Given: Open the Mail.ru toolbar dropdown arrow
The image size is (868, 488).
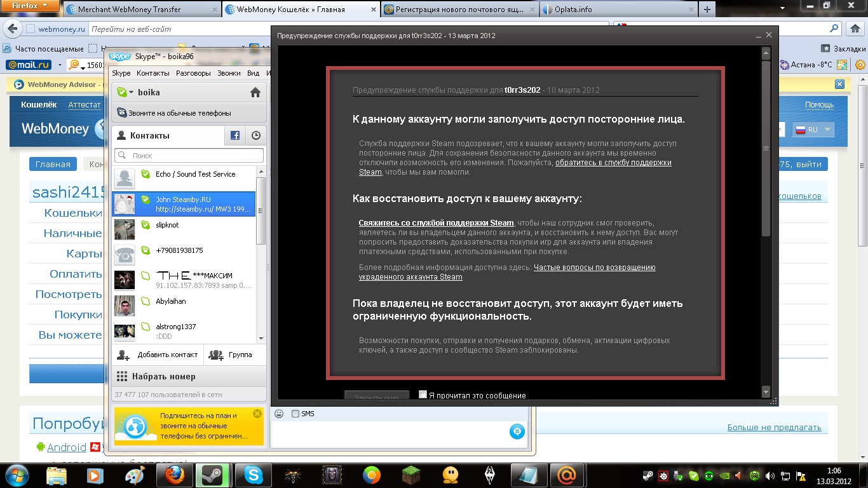Looking at the screenshot, I should pyautogui.click(x=60, y=65).
